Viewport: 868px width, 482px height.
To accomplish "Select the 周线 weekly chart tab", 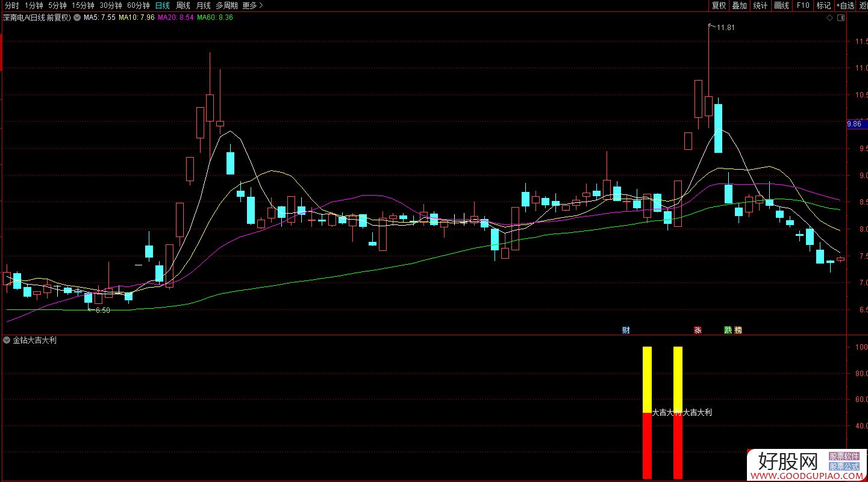I will coord(183,5).
